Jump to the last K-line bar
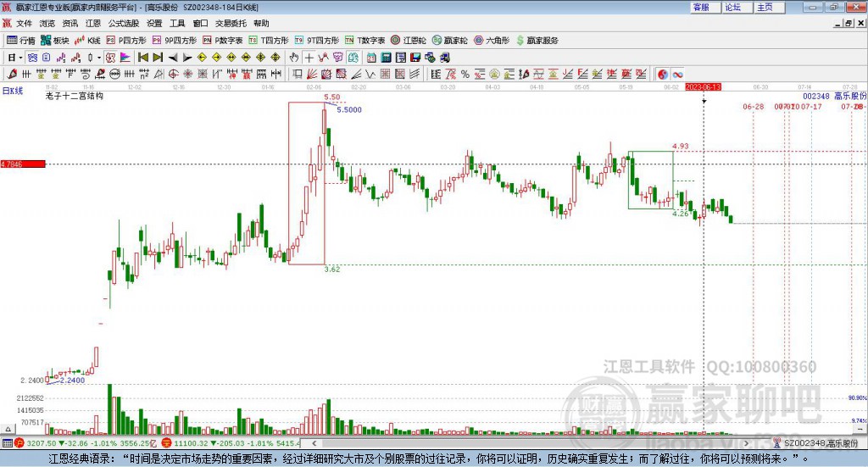Viewport: 868px width, 467px height. (158, 58)
